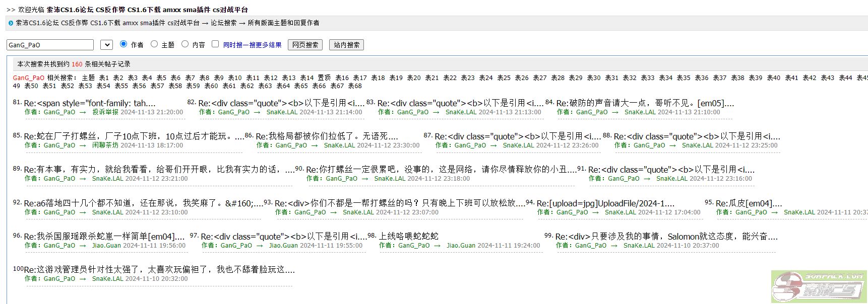Go to page 表44
868x304 pixels.
tap(845, 78)
